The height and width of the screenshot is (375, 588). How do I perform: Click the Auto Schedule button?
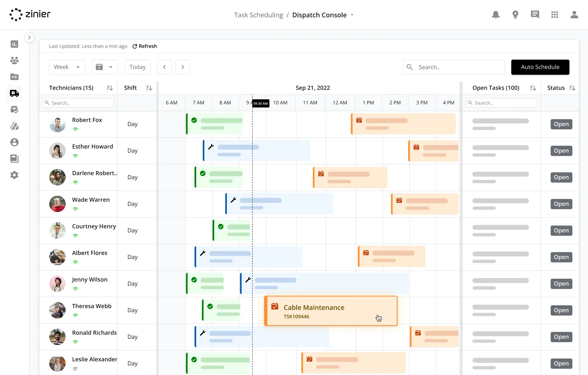click(x=540, y=67)
